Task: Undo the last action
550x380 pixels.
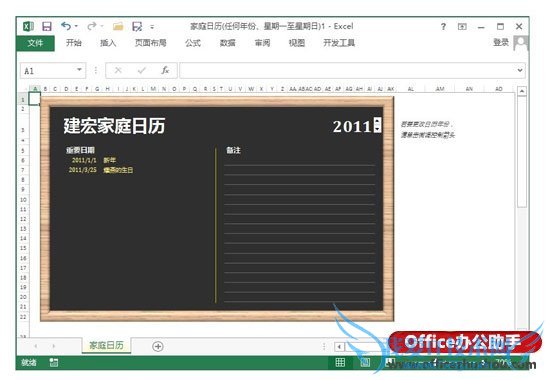Action: tap(66, 26)
